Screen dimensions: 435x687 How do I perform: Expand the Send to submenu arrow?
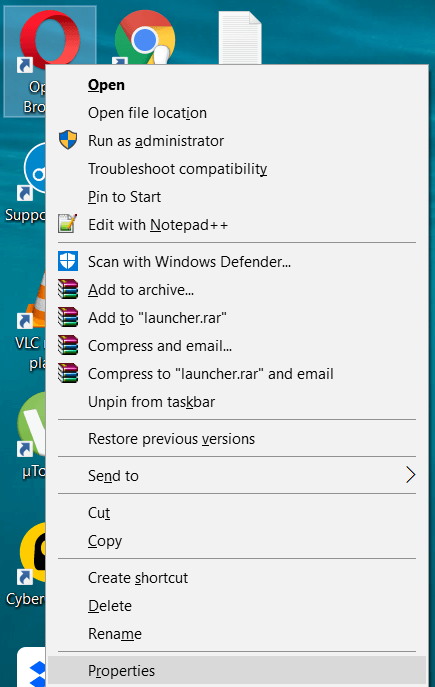[x=410, y=475]
